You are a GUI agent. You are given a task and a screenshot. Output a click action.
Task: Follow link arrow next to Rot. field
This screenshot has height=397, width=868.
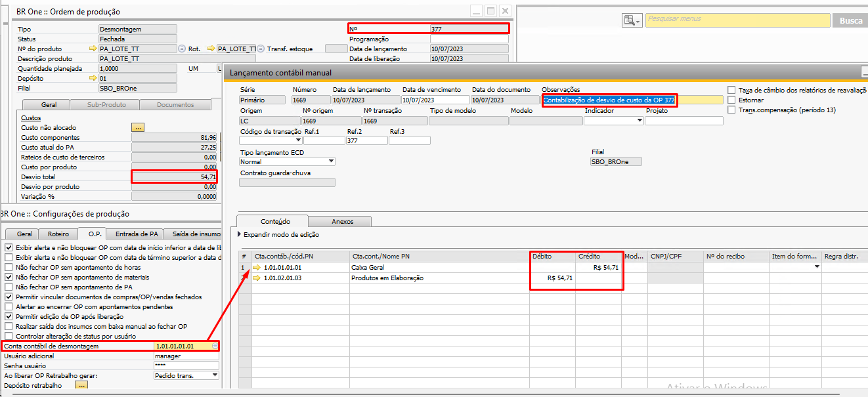[x=211, y=49]
